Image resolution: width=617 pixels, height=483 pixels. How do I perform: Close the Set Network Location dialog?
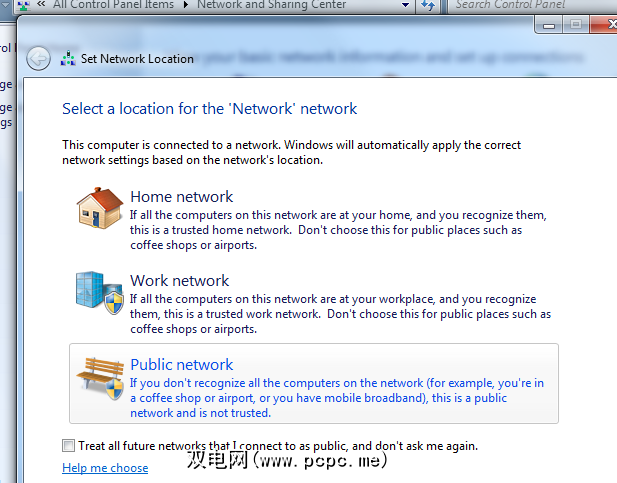tap(604, 25)
